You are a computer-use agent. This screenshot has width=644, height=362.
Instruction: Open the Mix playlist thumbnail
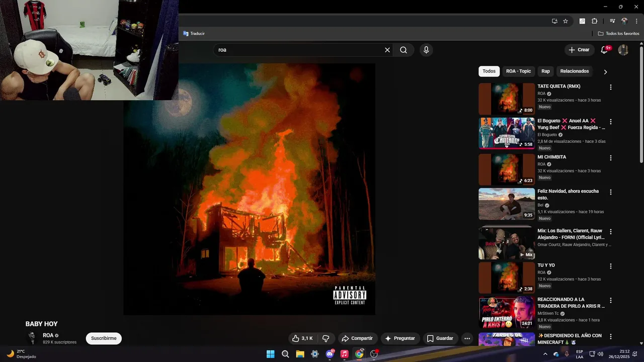(507, 243)
